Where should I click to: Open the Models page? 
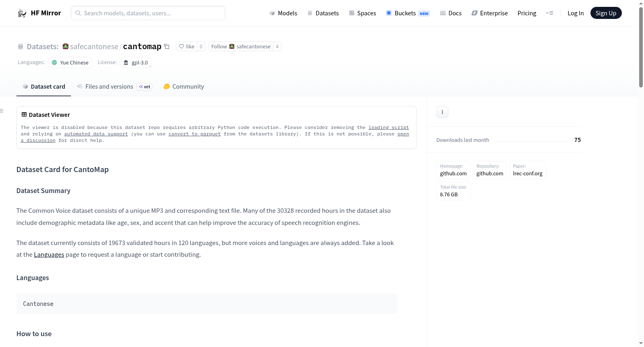click(283, 13)
